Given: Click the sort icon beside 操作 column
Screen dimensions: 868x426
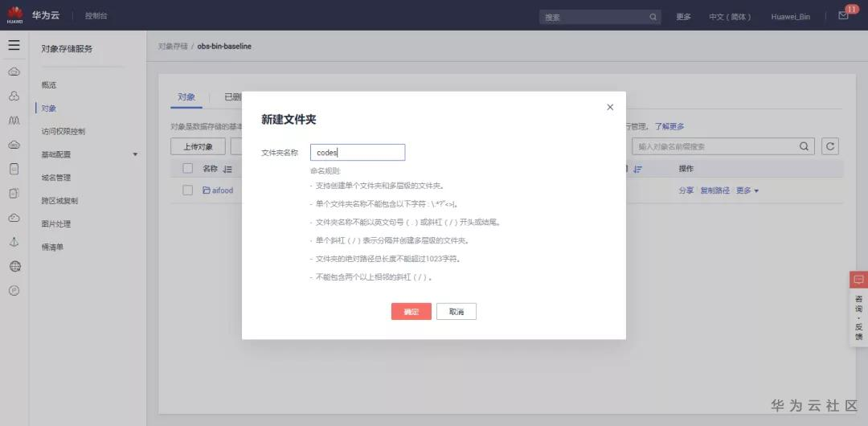Looking at the screenshot, I should (x=637, y=169).
